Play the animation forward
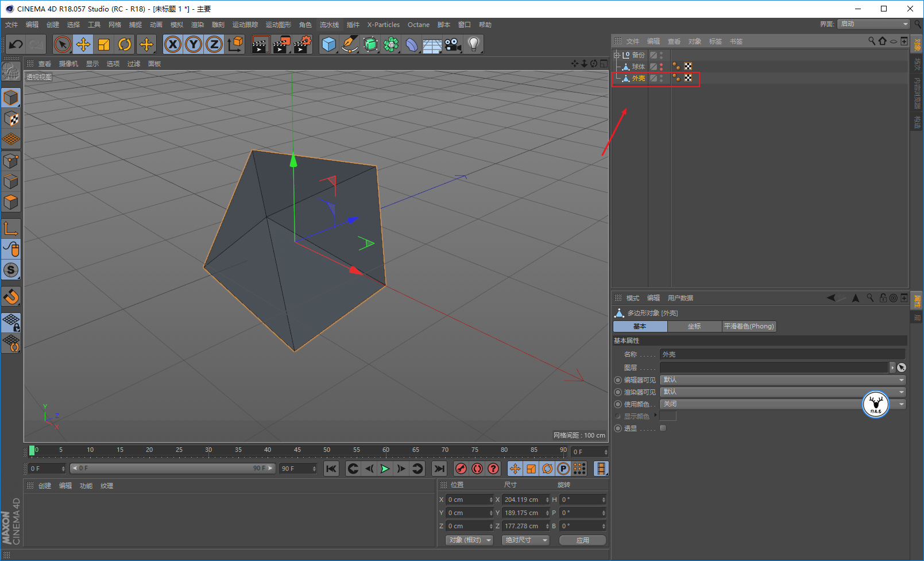 pos(385,469)
